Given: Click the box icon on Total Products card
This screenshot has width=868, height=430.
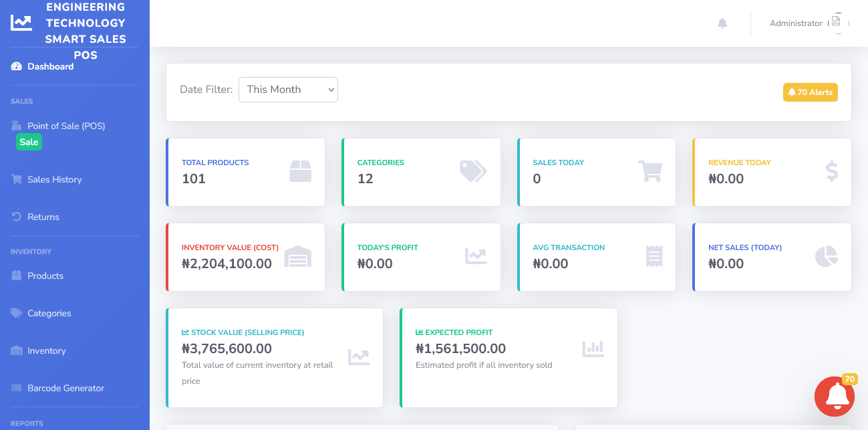Looking at the screenshot, I should pos(301,171).
